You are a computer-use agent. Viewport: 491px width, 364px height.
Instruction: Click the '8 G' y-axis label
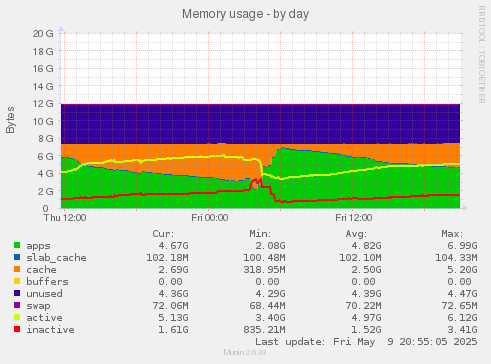tap(46, 138)
